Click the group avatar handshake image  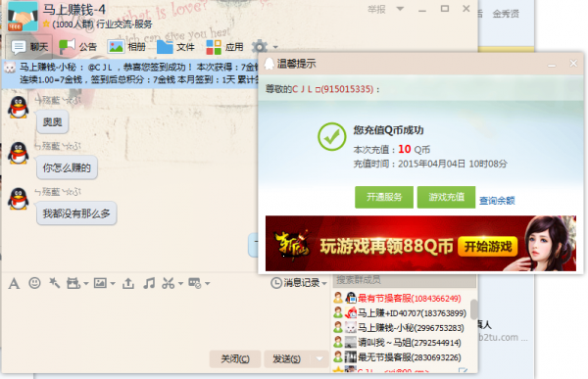23,16
